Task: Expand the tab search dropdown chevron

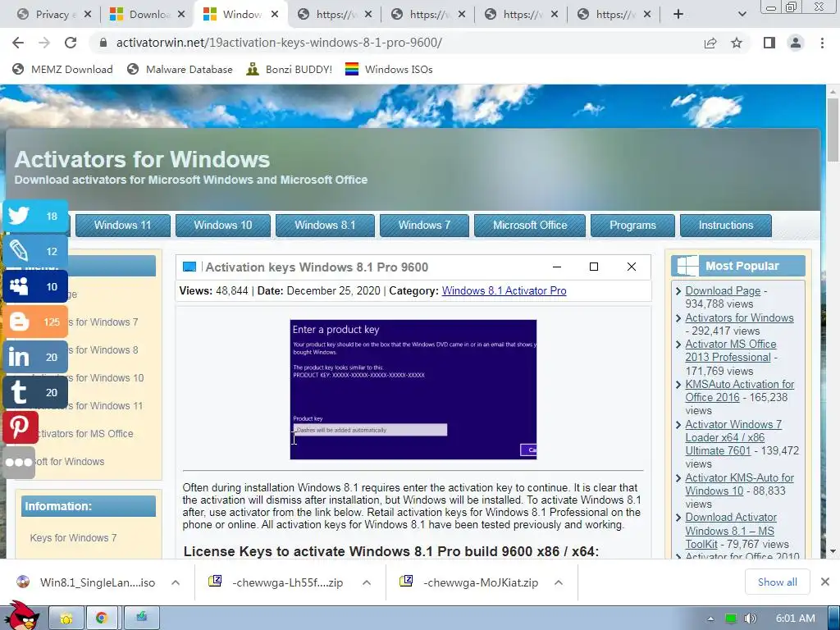Action: point(742,15)
